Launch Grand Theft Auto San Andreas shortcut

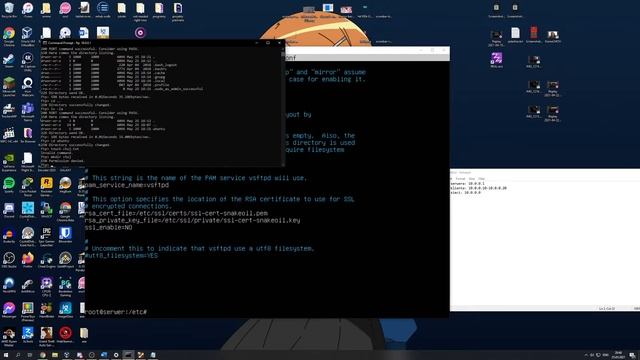47,336
